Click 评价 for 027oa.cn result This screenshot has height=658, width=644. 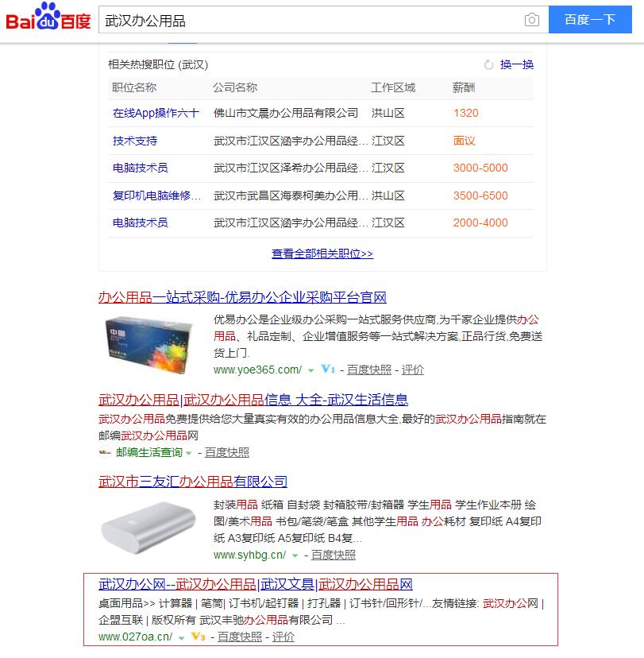tap(283, 637)
